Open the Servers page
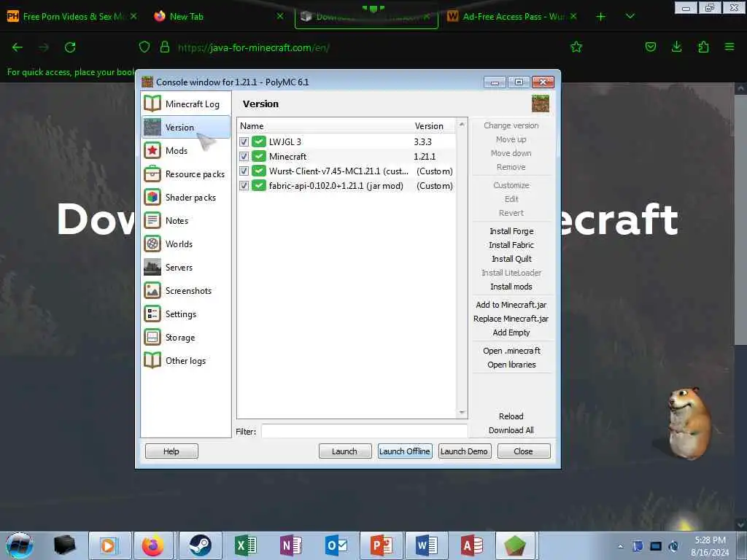 (186, 267)
